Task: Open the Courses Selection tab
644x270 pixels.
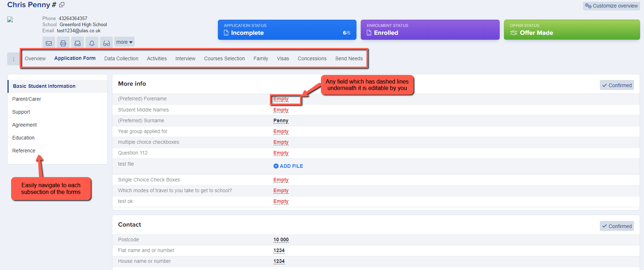Action: click(x=224, y=58)
